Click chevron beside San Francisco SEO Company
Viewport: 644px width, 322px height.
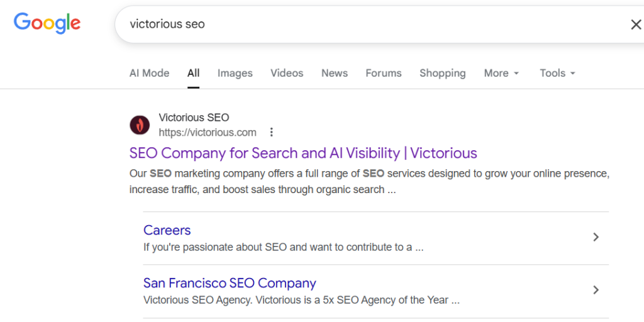pos(596,290)
